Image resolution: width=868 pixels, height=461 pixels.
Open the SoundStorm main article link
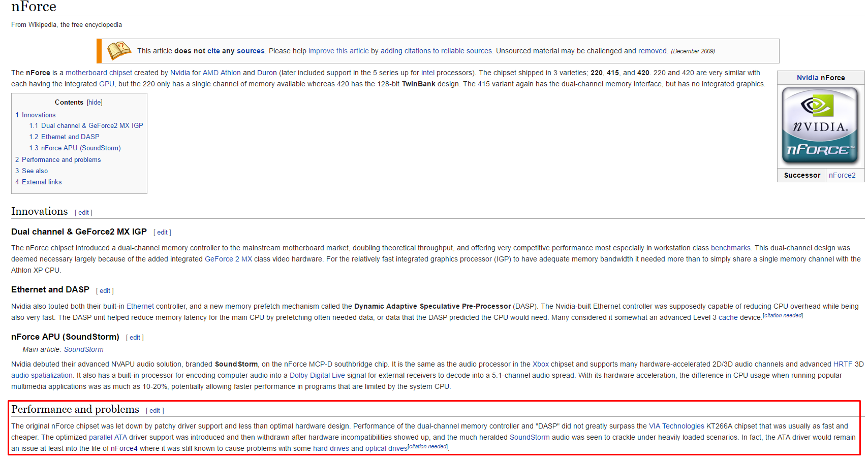point(83,350)
